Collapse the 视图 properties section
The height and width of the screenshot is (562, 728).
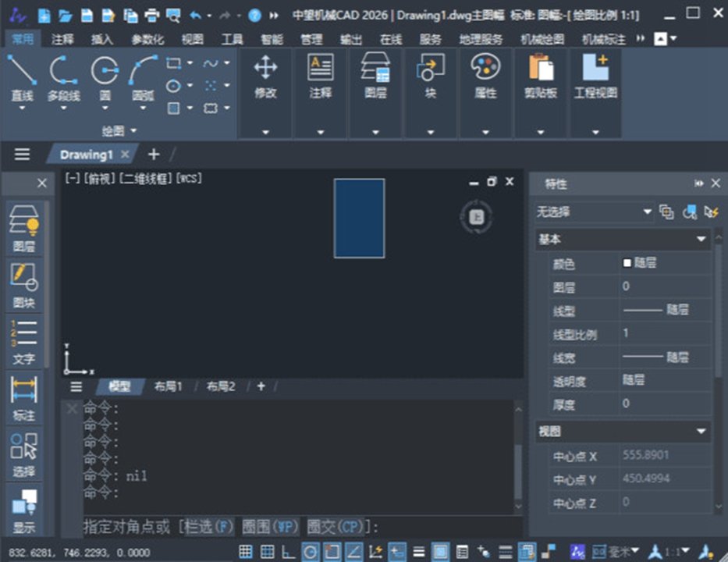[x=701, y=432]
